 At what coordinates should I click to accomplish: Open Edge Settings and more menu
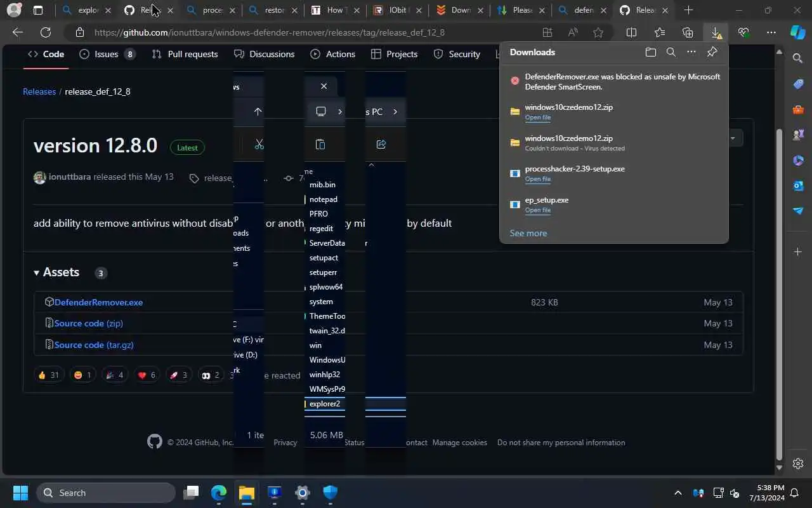click(771, 32)
